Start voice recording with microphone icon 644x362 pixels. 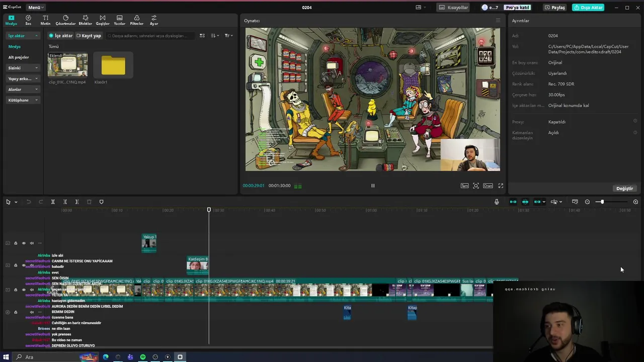497,202
